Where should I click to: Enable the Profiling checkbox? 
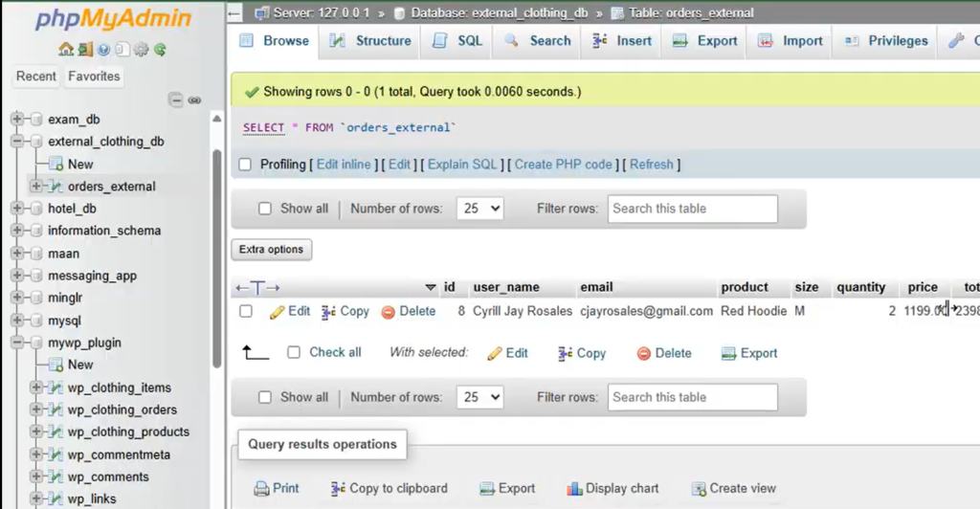coord(246,165)
